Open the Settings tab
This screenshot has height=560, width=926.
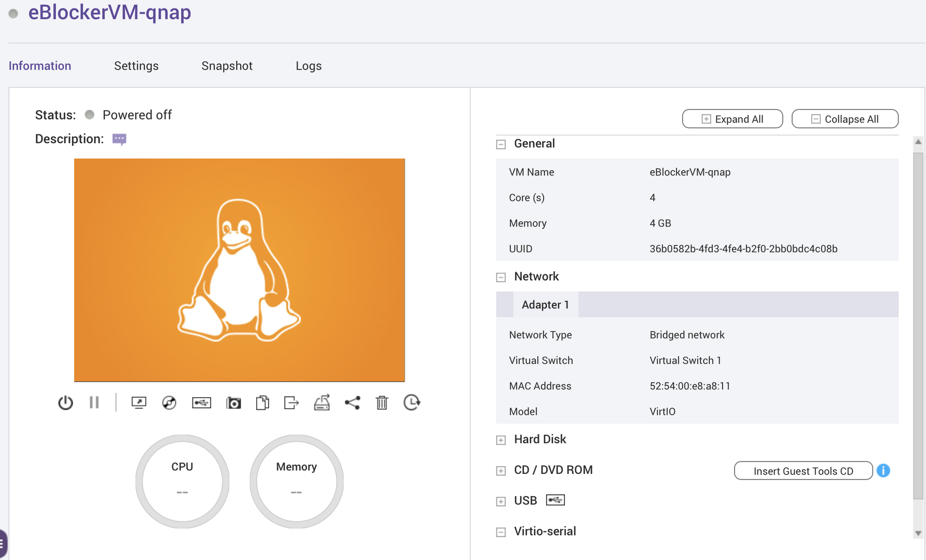pyautogui.click(x=136, y=66)
